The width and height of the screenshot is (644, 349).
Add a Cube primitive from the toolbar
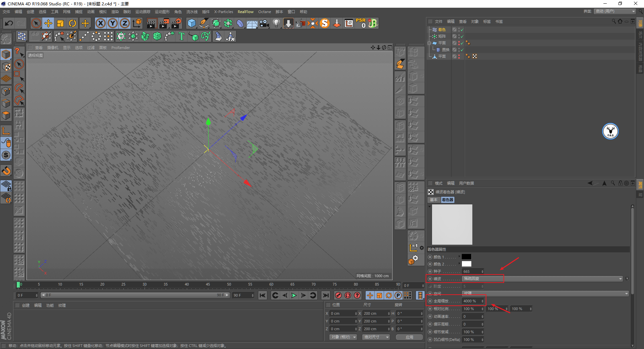click(192, 23)
